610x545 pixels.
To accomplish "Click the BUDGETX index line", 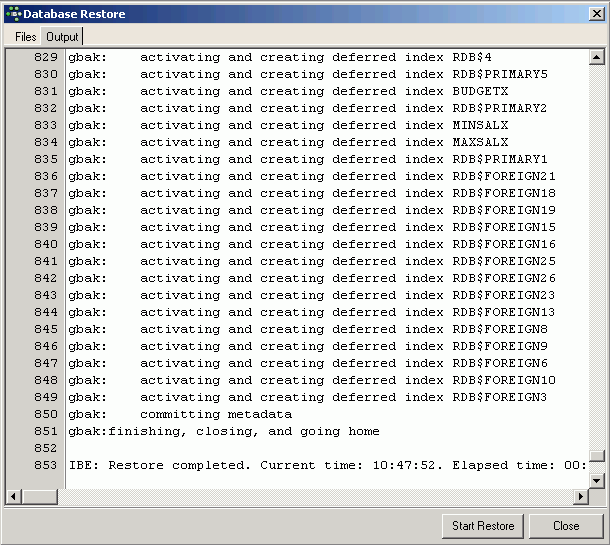I will [288, 91].
